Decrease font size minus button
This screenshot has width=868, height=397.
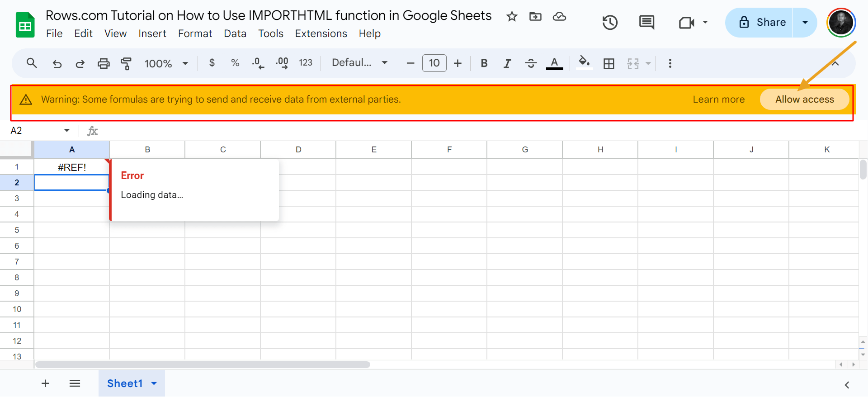(x=410, y=63)
